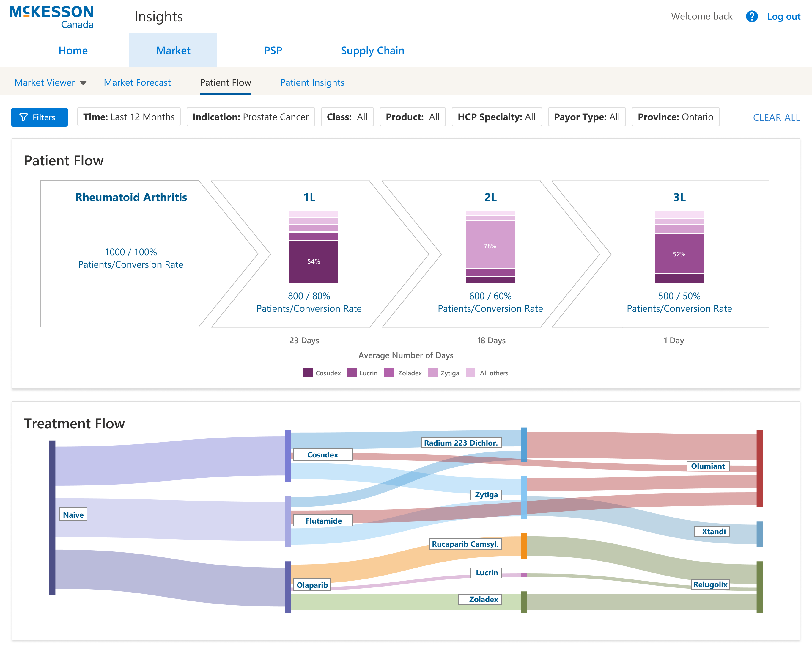812x652 pixels.
Task: Click the All others legend swatch
Action: click(x=470, y=373)
